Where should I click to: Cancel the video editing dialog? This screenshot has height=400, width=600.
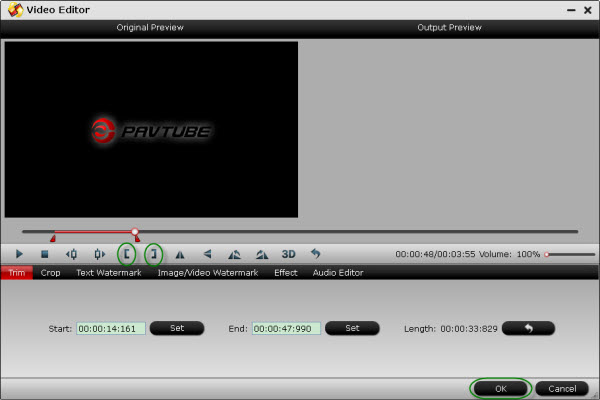tap(562, 389)
